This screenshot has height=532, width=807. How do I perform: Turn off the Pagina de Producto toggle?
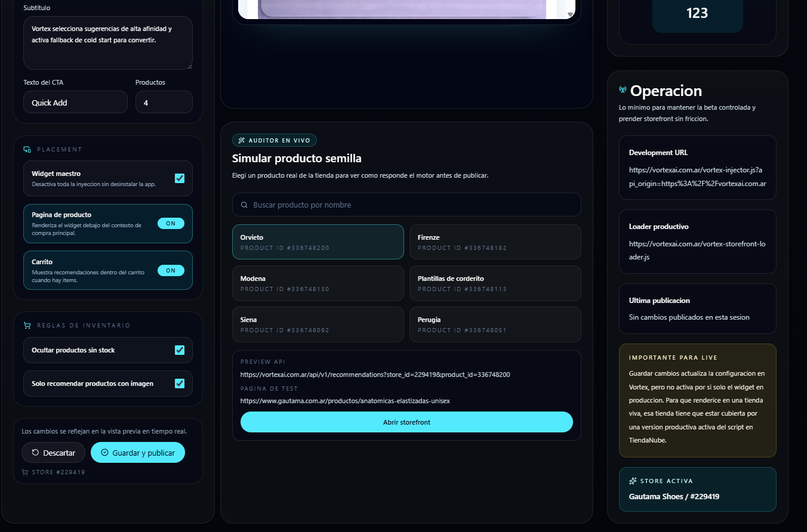[x=171, y=223]
